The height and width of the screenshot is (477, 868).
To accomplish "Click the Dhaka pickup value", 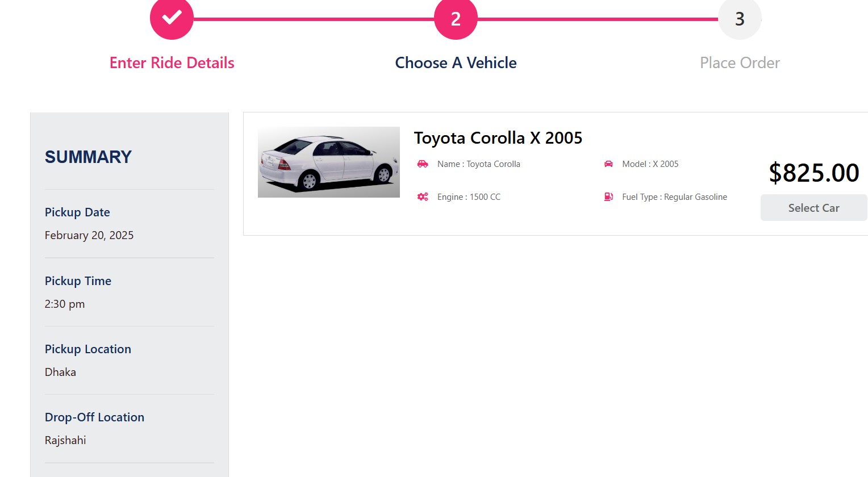I will [60, 372].
